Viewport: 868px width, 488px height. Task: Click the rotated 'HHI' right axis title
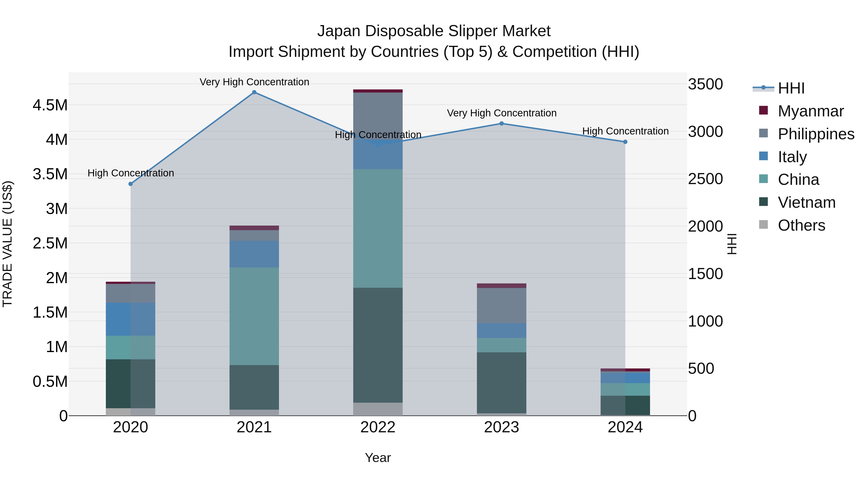pyautogui.click(x=732, y=244)
